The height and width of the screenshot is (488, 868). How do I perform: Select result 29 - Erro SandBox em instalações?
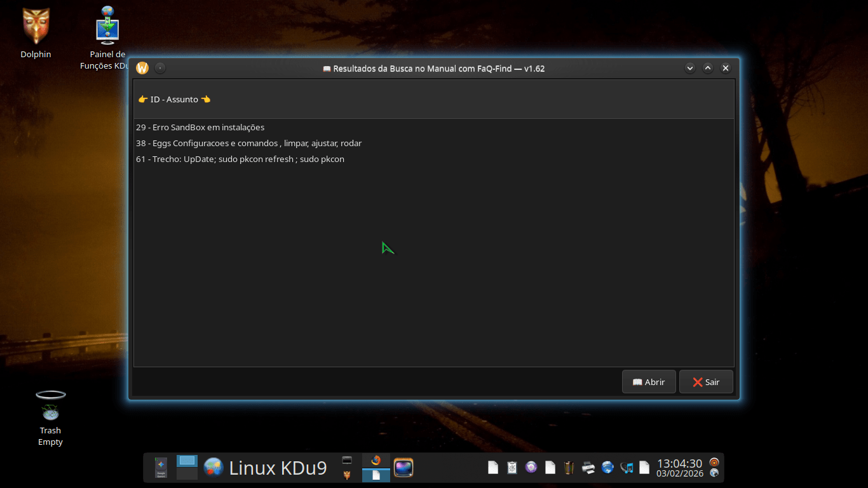[200, 127]
